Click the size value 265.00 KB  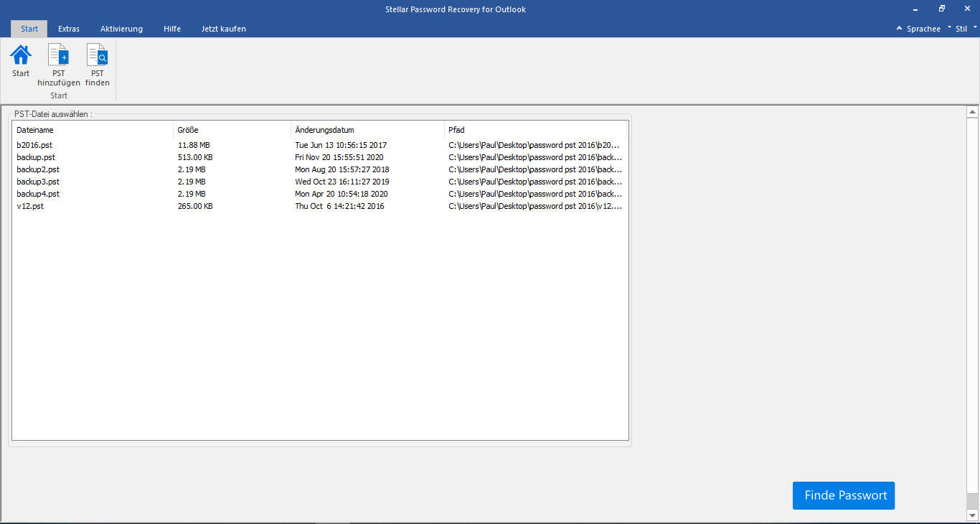(195, 206)
